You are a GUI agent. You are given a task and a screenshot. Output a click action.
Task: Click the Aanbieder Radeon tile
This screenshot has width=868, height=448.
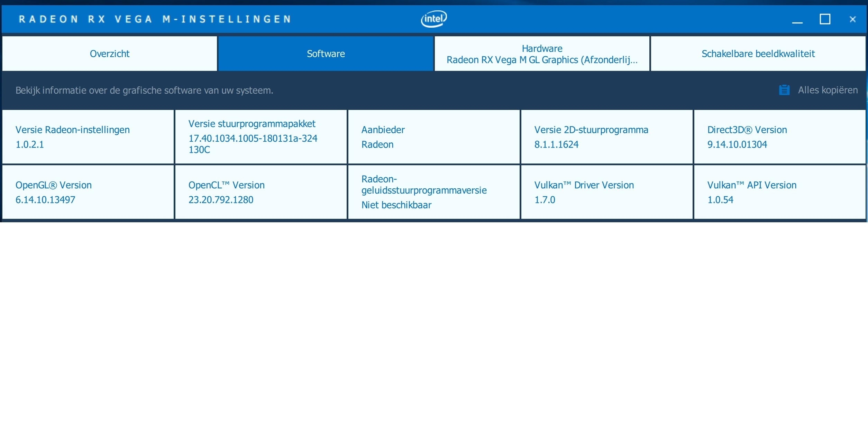pos(434,137)
